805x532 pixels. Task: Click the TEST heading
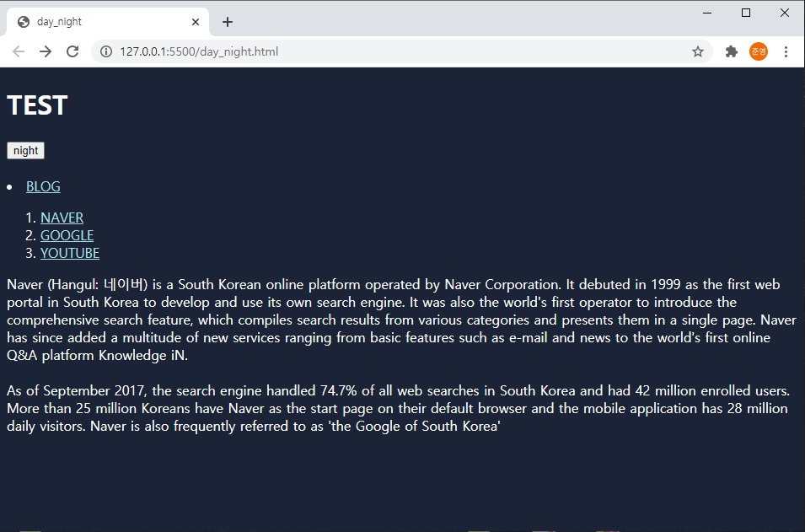point(37,105)
